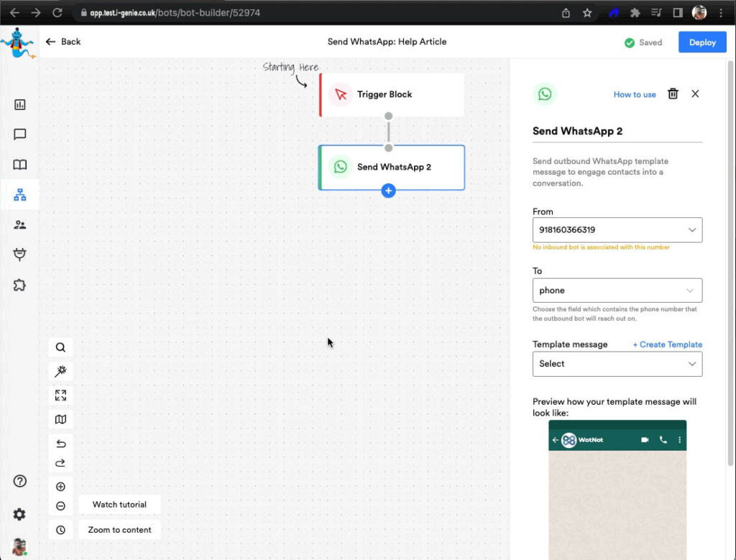
Task: Open the Template message Select dropdown
Action: (617, 364)
